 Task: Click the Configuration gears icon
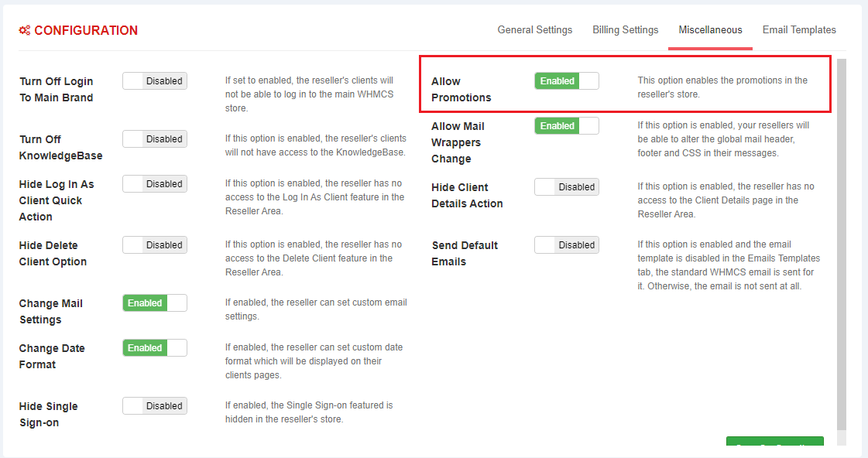click(x=24, y=30)
